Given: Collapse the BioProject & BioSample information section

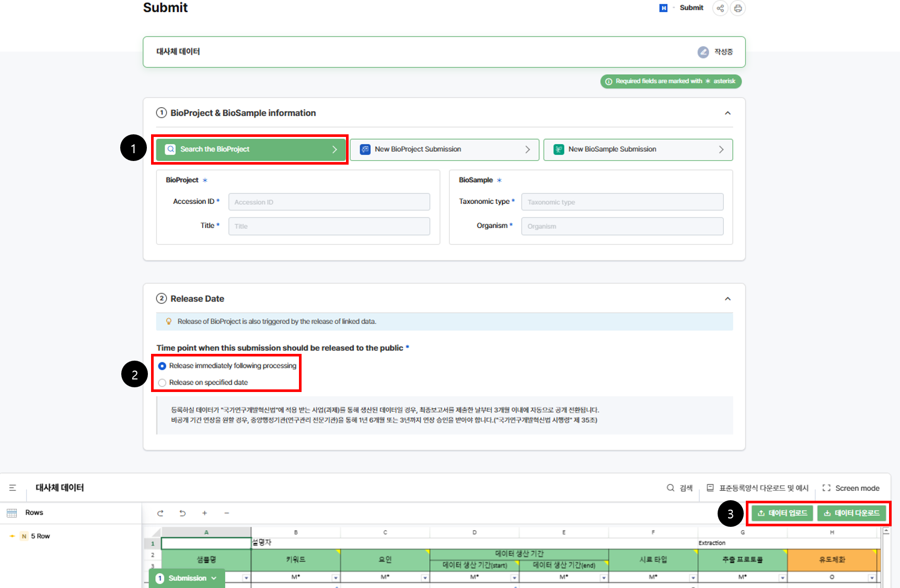Looking at the screenshot, I should (x=728, y=113).
